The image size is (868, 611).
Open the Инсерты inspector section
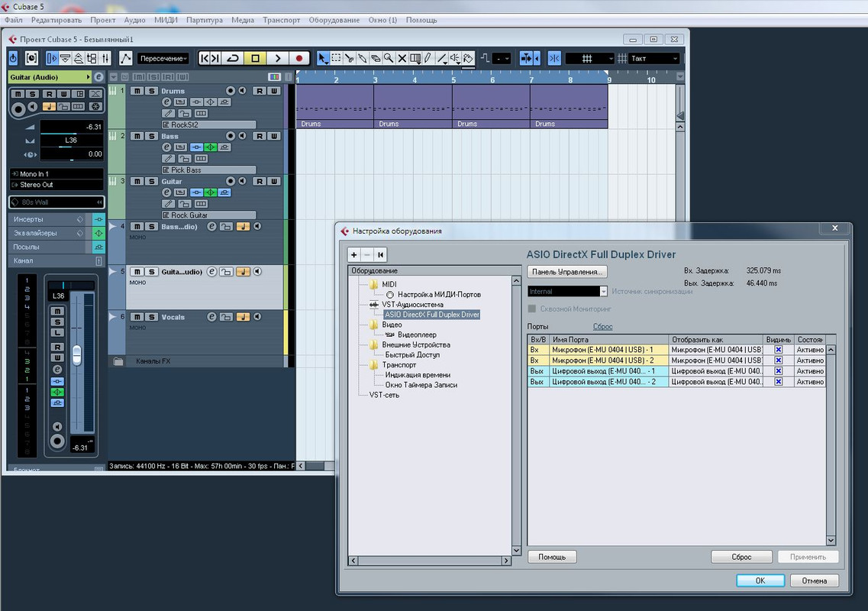(x=49, y=219)
